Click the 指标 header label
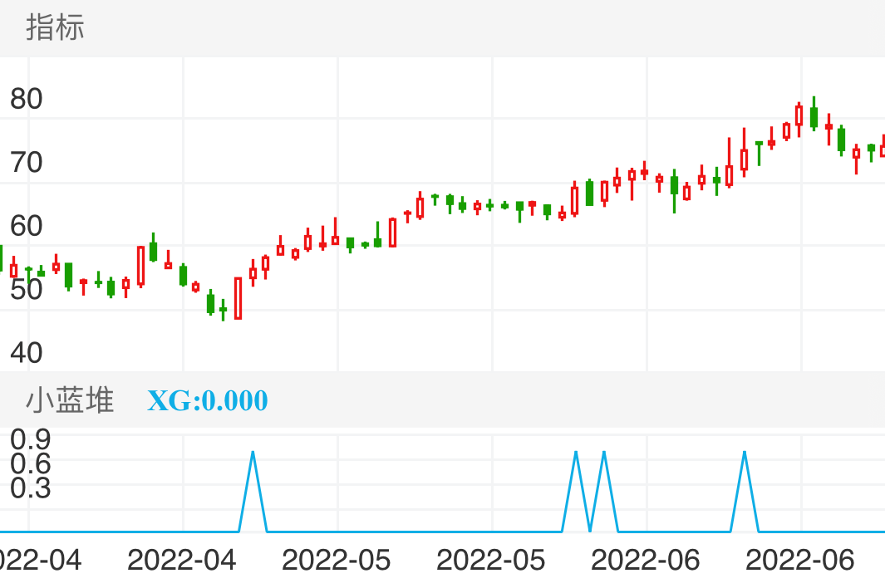885x588 pixels. (55, 28)
